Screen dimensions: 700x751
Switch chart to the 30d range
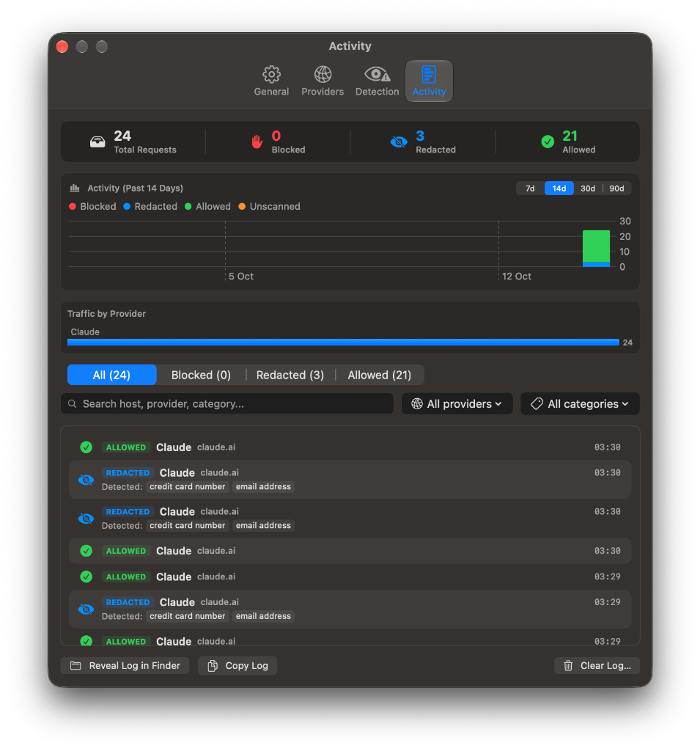[x=587, y=188]
